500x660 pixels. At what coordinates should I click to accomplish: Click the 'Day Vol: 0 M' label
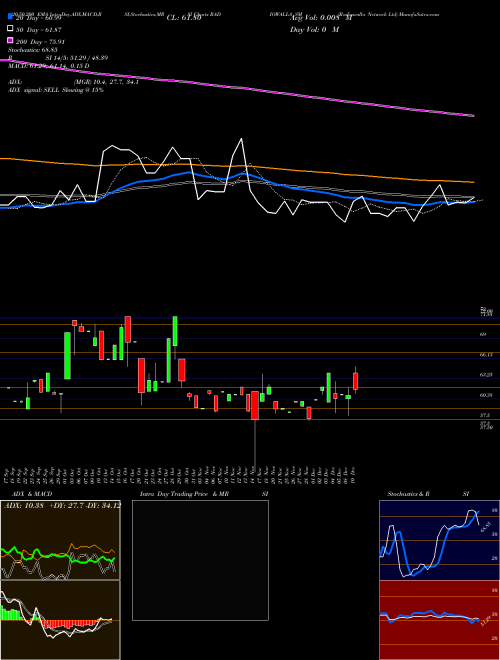[x=314, y=29]
